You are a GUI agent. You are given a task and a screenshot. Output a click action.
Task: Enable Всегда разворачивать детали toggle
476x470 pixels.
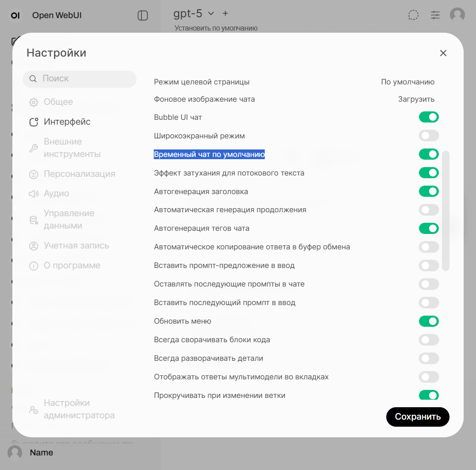click(x=429, y=358)
